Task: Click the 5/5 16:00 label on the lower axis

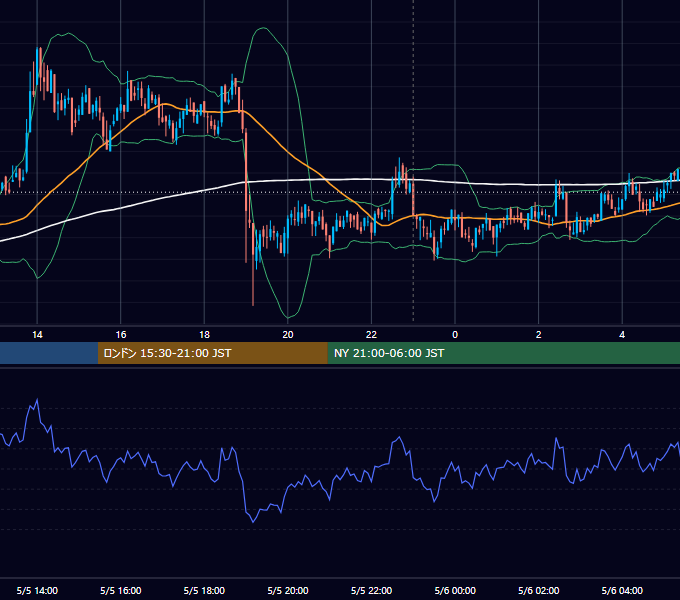Action: coord(121,590)
